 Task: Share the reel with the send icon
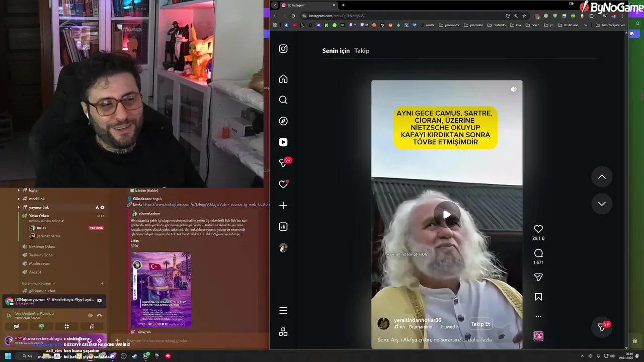[538, 278]
